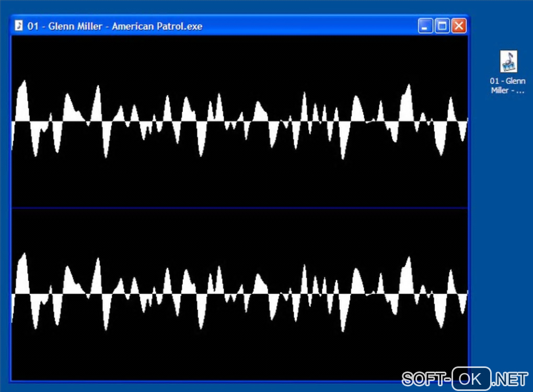Viewport: 533px width, 392px height.
Task: Minimize the American Patrol window
Action: pos(425,26)
